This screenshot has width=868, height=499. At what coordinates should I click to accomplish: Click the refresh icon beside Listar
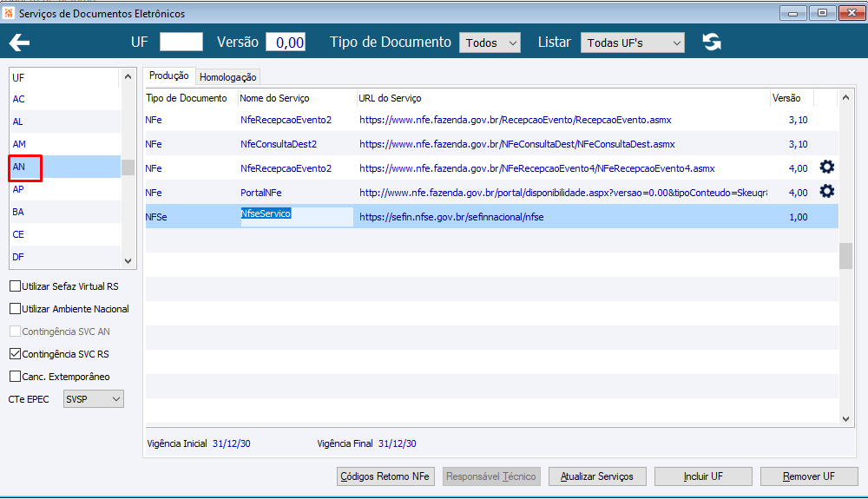click(712, 42)
